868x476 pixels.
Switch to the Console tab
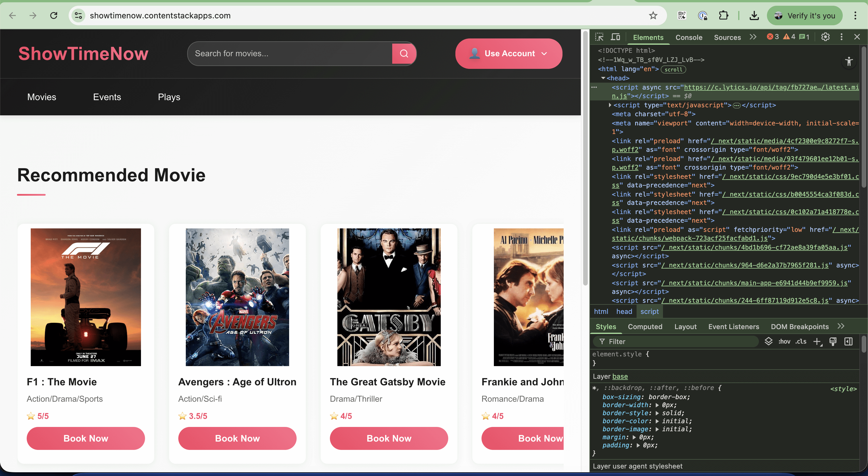689,37
